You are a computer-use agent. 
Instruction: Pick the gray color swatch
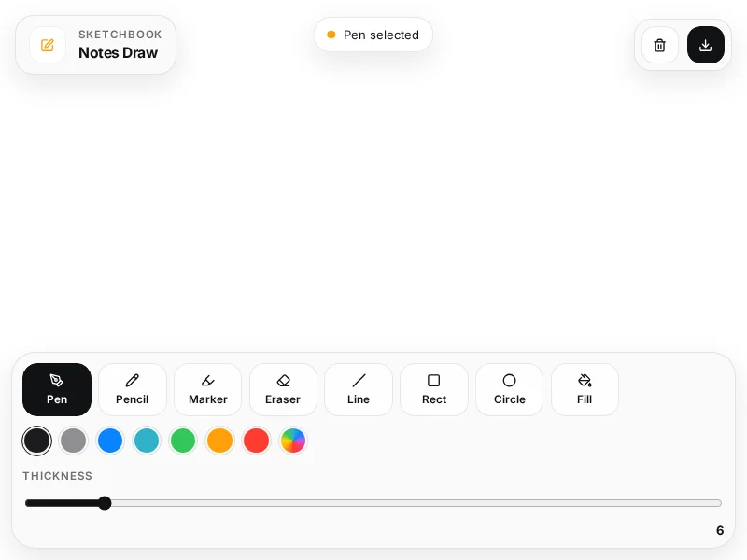[74, 441]
